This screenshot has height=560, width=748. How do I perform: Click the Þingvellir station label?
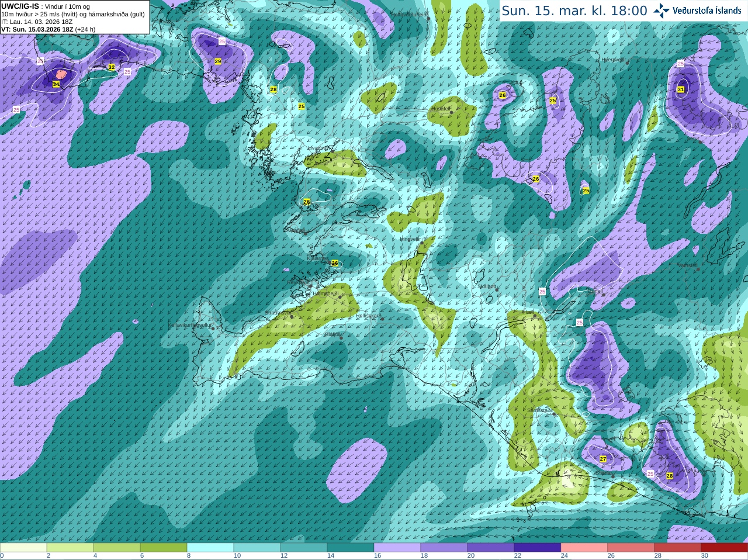(x=410, y=239)
